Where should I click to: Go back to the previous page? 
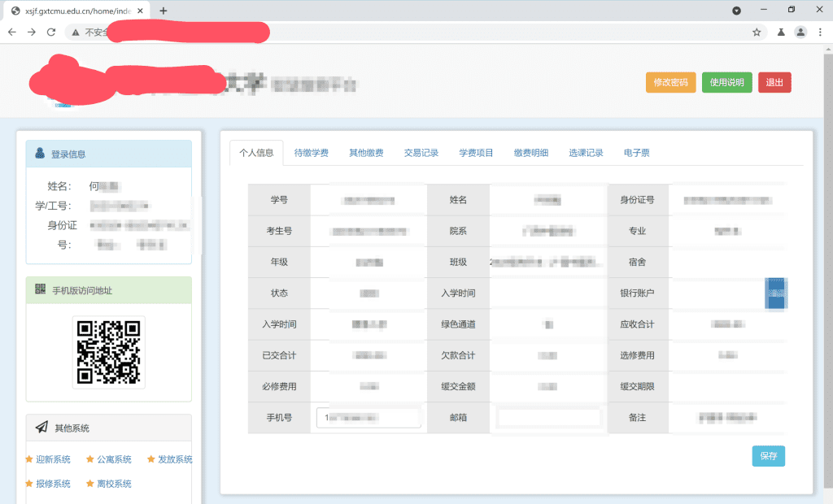[11, 33]
